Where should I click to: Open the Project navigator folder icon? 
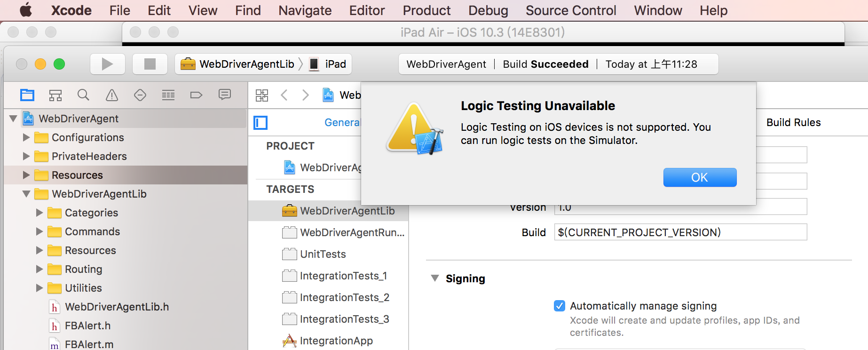click(27, 95)
